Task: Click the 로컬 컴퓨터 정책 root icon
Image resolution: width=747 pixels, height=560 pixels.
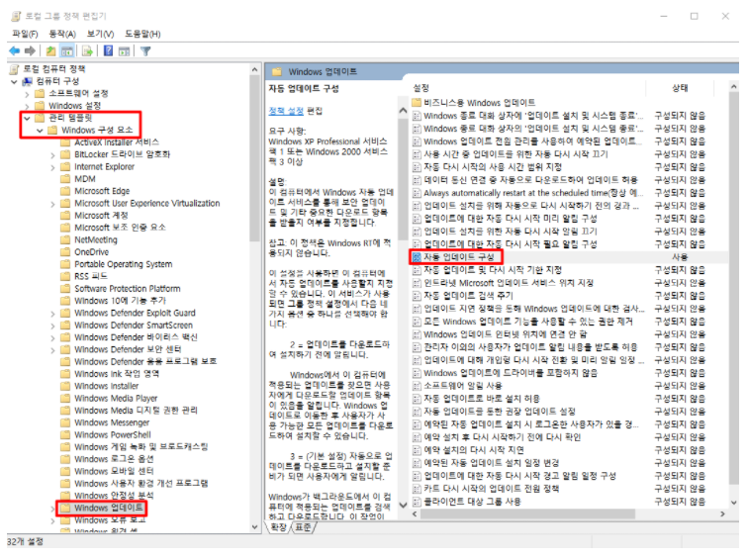Action: (14, 69)
